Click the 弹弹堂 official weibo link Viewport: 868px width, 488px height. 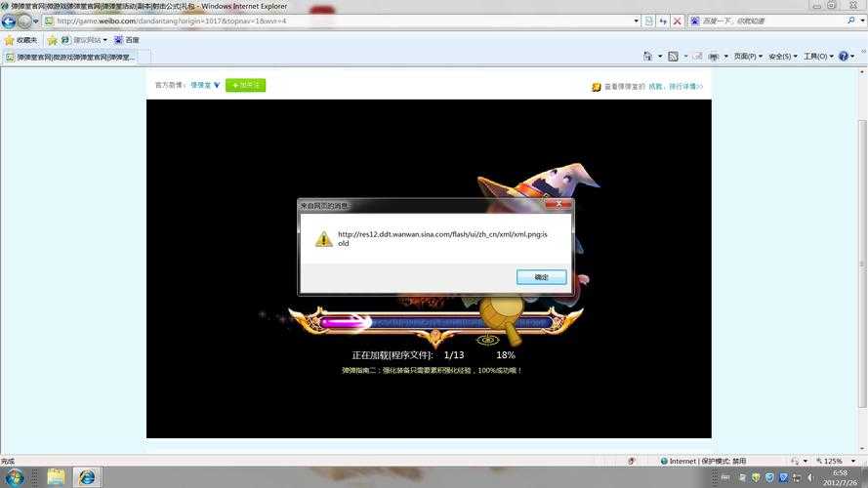tap(201, 85)
